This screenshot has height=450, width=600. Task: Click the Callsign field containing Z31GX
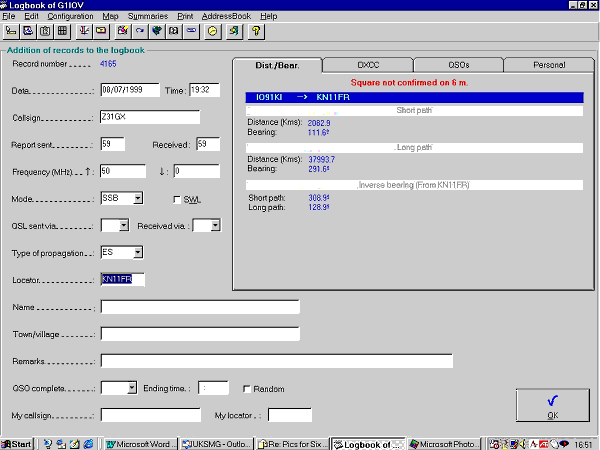coord(150,117)
